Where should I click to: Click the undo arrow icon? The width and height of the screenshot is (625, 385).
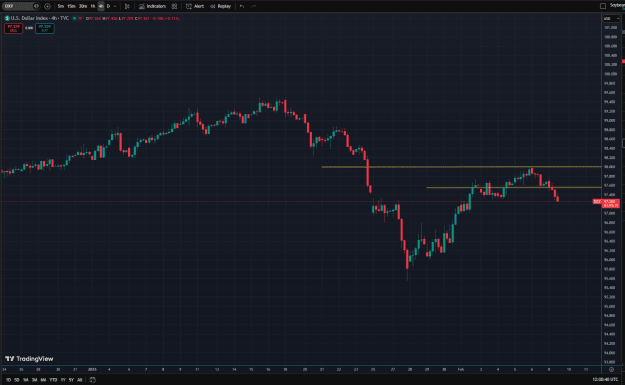pos(242,6)
